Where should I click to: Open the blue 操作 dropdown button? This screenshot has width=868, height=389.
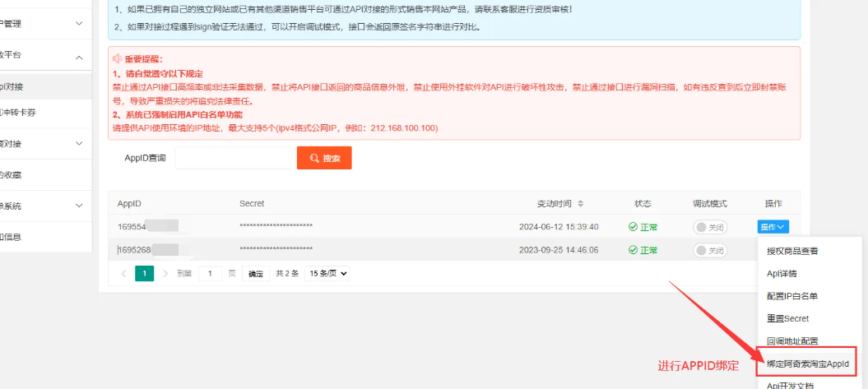(x=773, y=227)
